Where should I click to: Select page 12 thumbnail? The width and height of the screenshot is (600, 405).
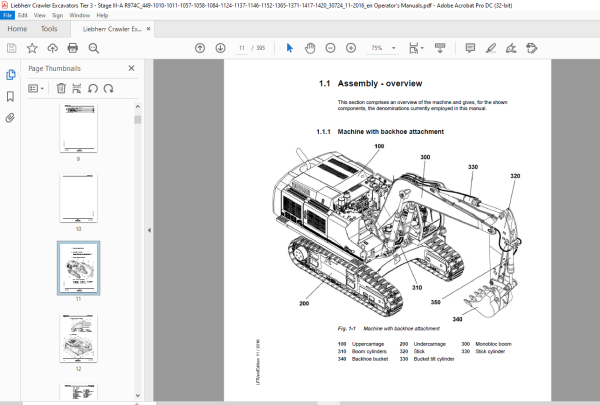click(78, 338)
